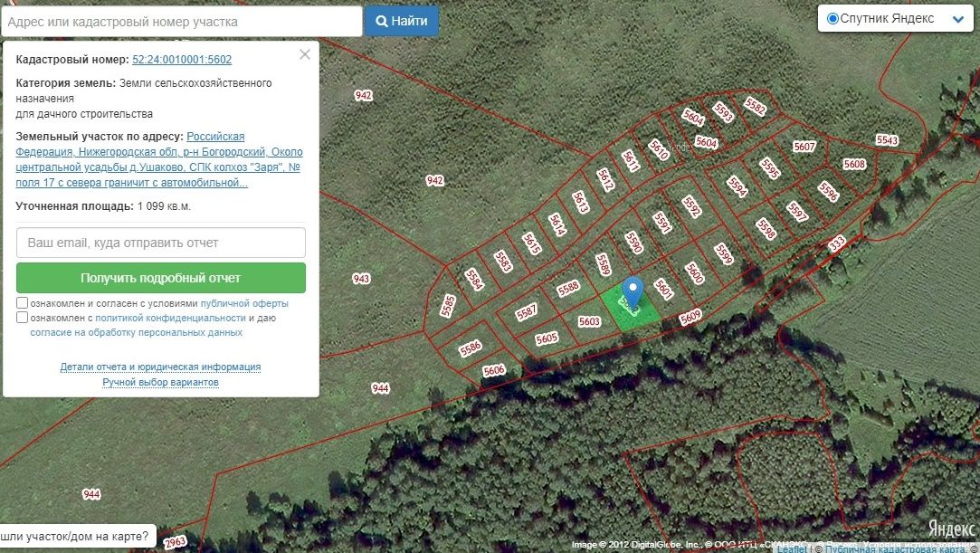Open the публичной оферты link
Screen dimensions: 980x553
click(244, 304)
